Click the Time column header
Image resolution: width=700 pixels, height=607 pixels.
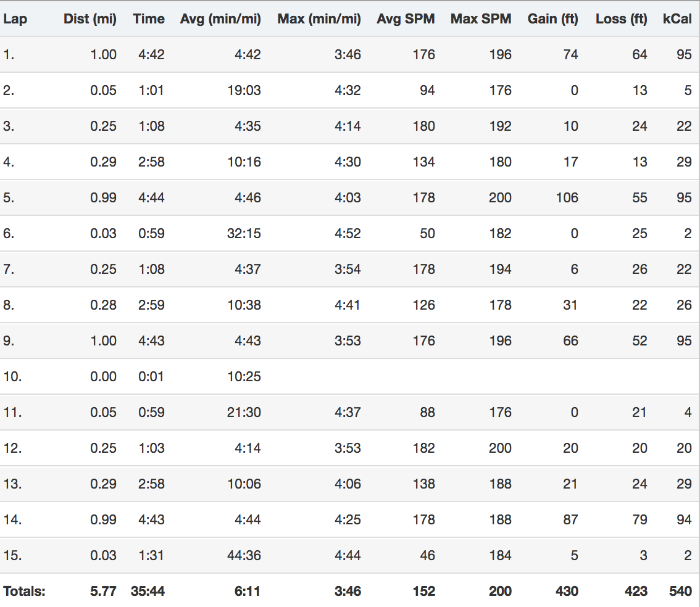pyautogui.click(x=149, y=19)
